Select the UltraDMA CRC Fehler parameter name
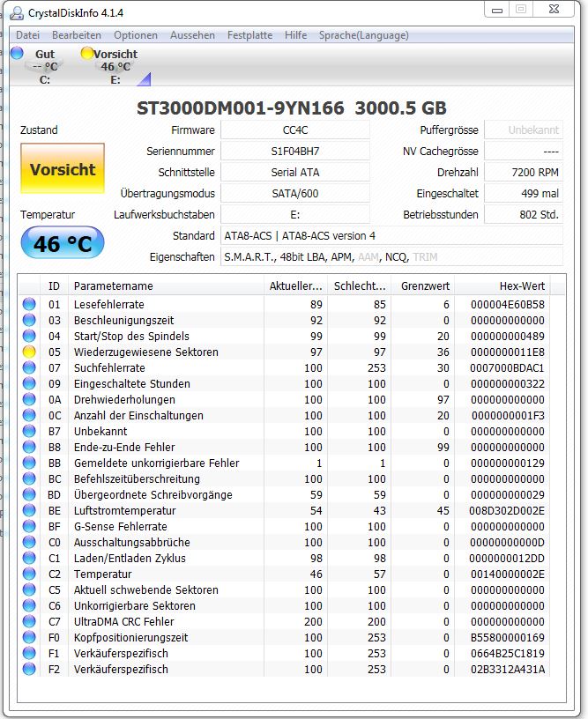 [123, 621]
